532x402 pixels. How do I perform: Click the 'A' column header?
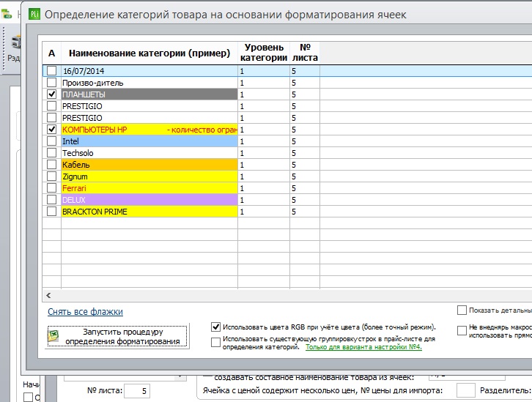pos(51,53)
